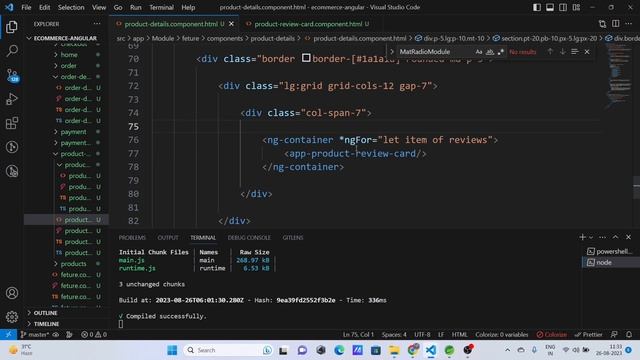This screenshot has width=640, height=360.
Task: Toggle secondary sidebar layout icon
Action: click(x=563, y=7)
